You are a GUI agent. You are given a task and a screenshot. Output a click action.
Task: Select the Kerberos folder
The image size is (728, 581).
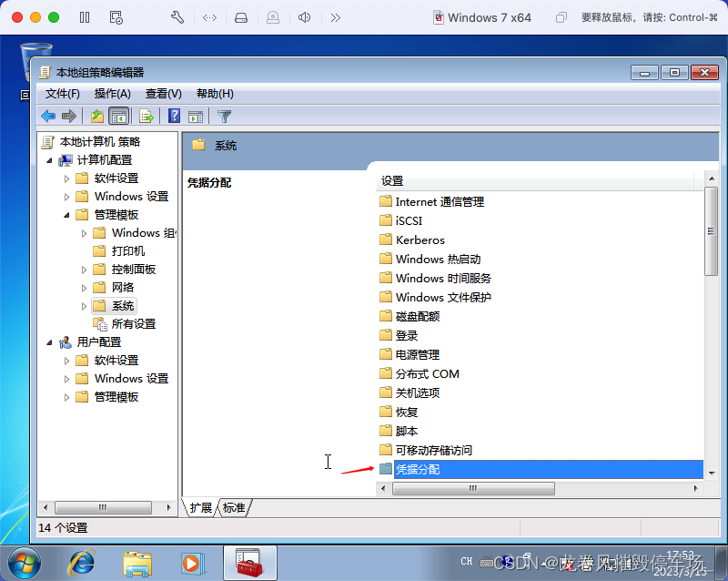420,240
